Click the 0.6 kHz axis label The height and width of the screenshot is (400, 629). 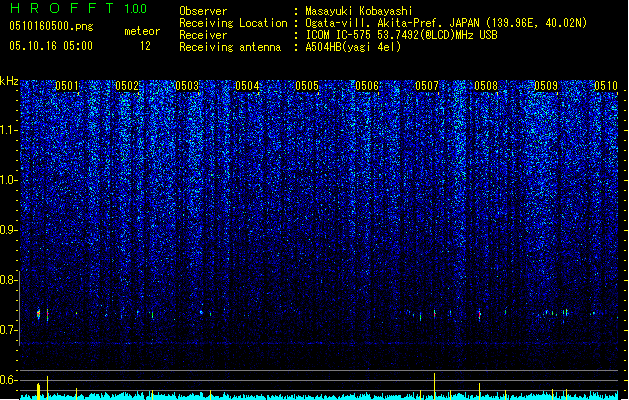click(8, 380)
